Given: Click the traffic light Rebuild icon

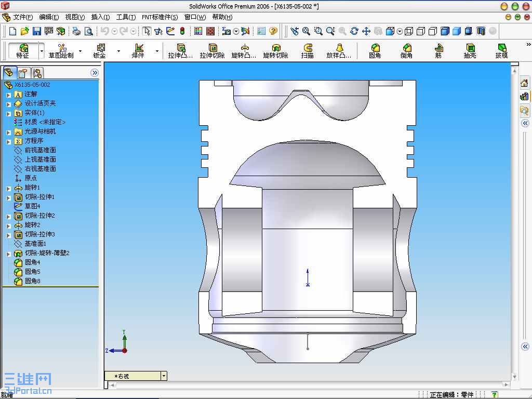Looking at the screenshot, I should point(182,31).
